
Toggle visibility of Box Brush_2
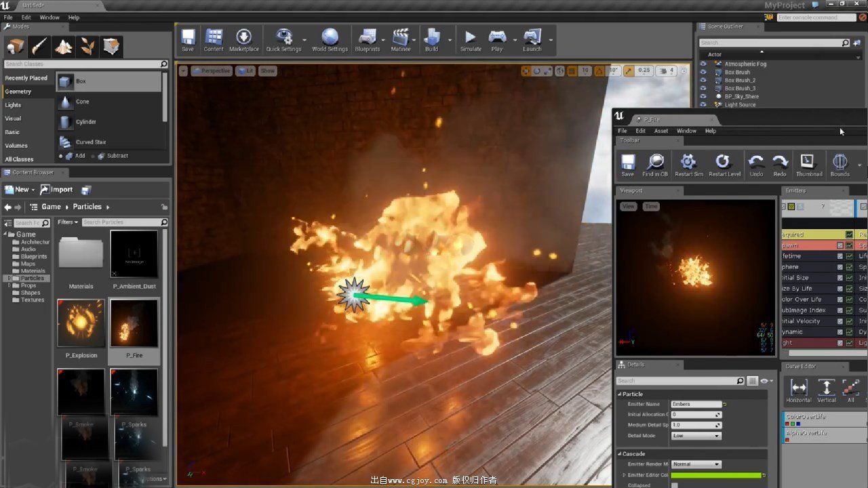[703, 80]
